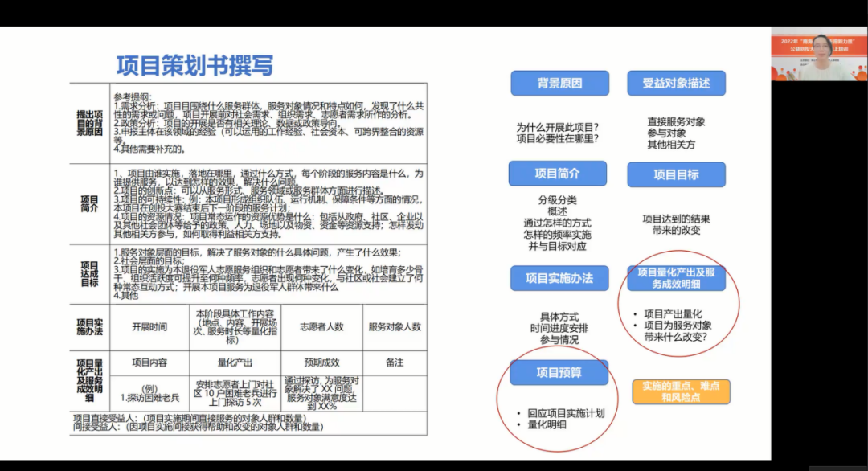Click the 开展时间 table cell

(149, 327)
